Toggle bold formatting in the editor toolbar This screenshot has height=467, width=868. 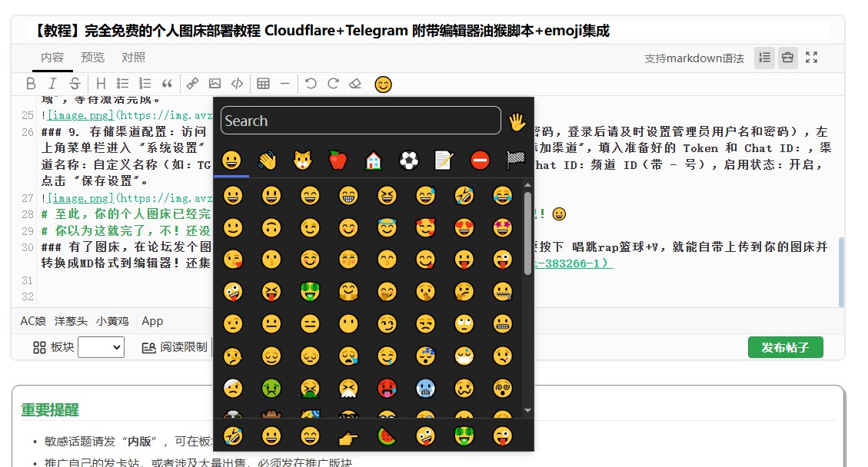(32, 83)
